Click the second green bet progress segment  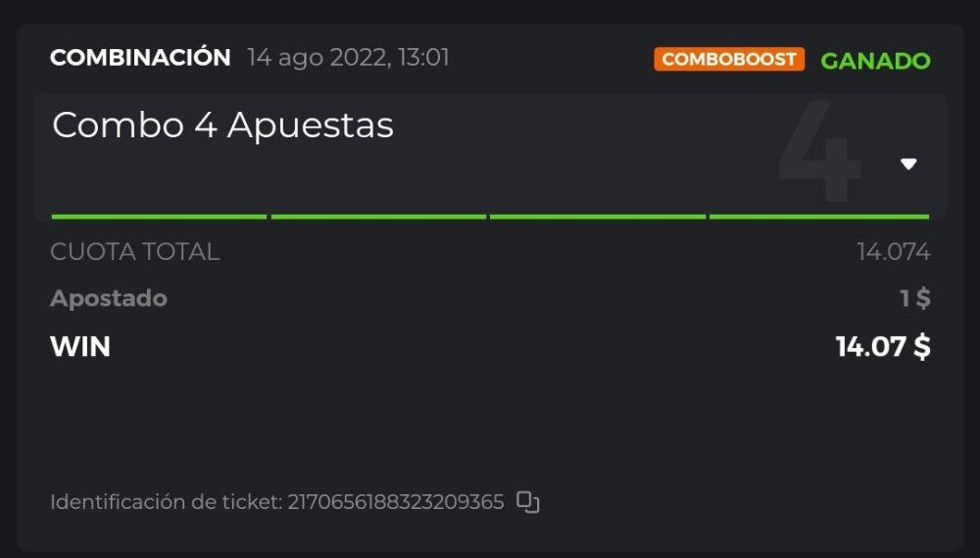pyautogui.click(x=378, y=216)
